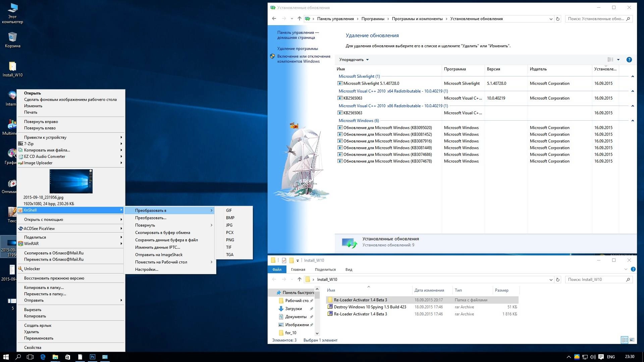Refresh the Installed Updates address bar
The image size is (644, 362).
click(x=558, y=19)
